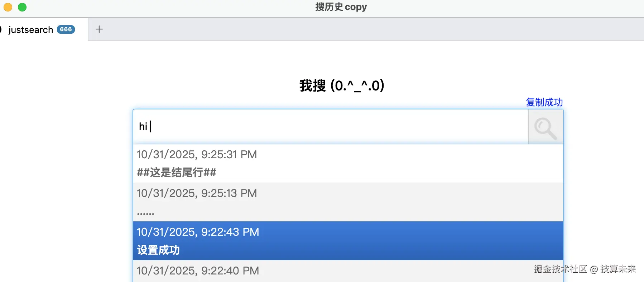Click the 666 badge on justsearch tab
Viewport: 644px width, 282px height.
66,29
